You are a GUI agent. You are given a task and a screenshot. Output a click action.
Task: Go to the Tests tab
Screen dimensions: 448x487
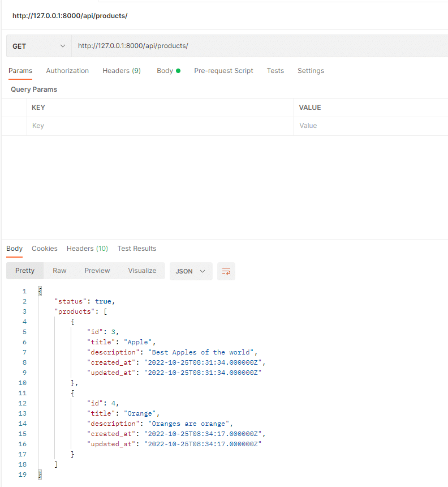click(x=275, y=71)
